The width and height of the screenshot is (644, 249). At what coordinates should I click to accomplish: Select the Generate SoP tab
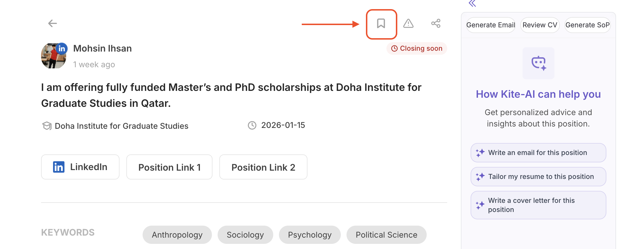tap(588, 25)
